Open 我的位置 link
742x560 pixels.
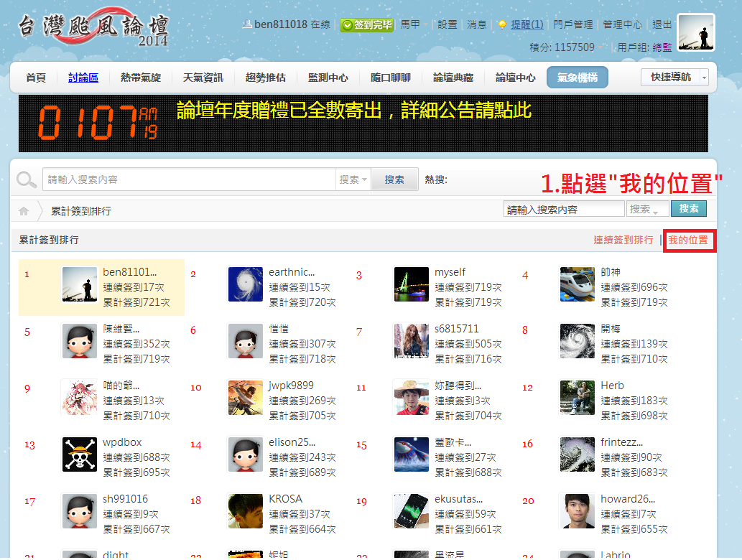(687, 241)
